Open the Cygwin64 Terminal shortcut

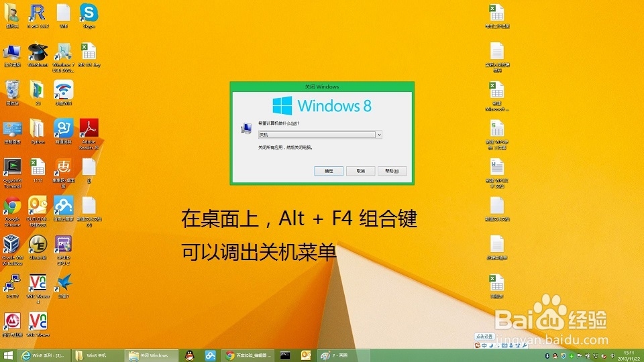(x=12, y=173)
